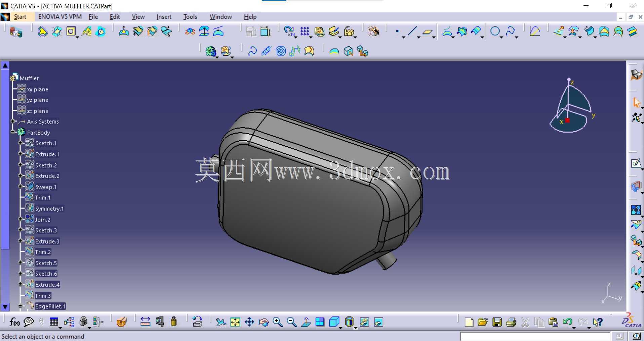Image resolution: width=644 pixels, height=341 pixels.
Task: Click the New document icon
Action: [x=469, y=322]
